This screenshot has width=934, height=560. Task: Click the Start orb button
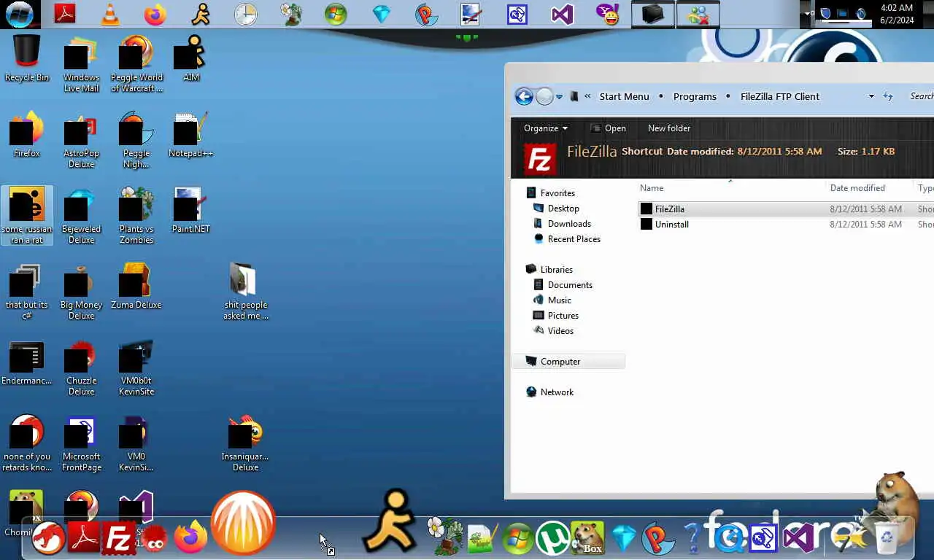(19, 14)
